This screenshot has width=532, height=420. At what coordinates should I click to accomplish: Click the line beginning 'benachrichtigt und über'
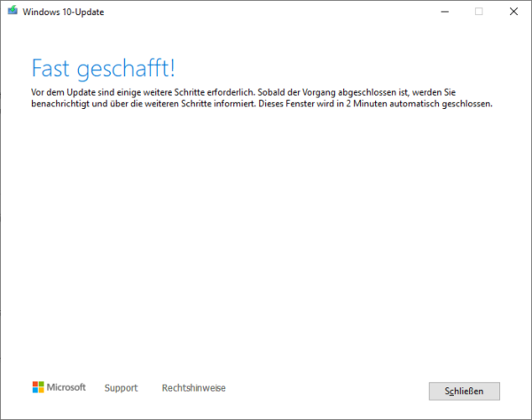262,104
